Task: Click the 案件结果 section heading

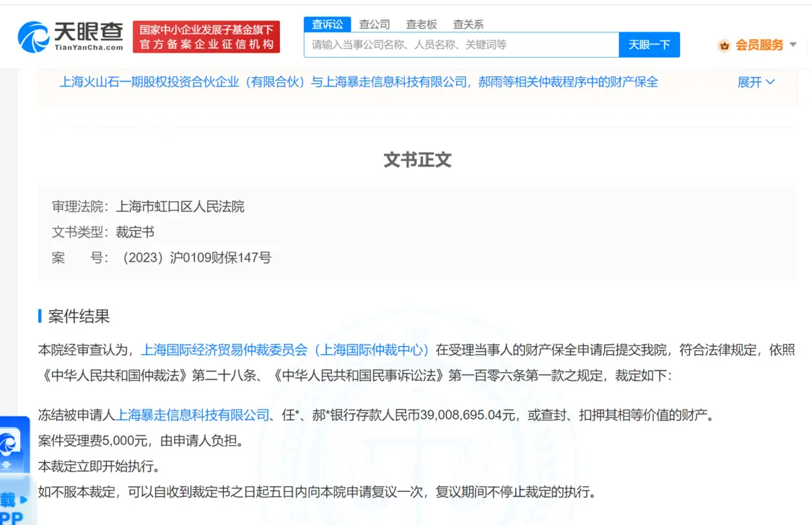Action: [x=79, y=316]
